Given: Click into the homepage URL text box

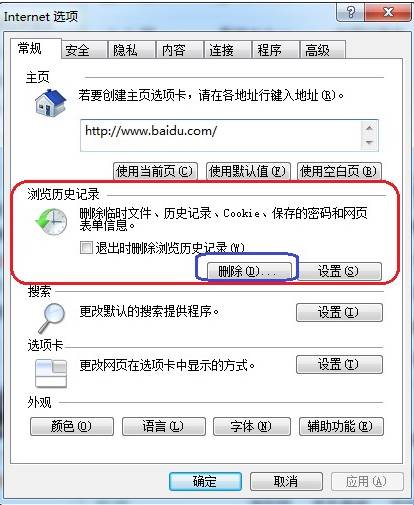Looking at the screenshot, I should click(x=221, y=136).
